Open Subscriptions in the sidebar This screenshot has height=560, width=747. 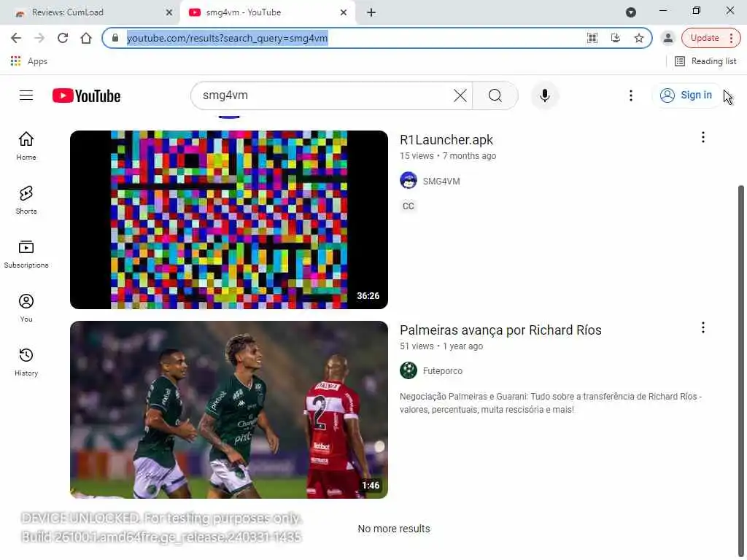click(x=26, y=254)
